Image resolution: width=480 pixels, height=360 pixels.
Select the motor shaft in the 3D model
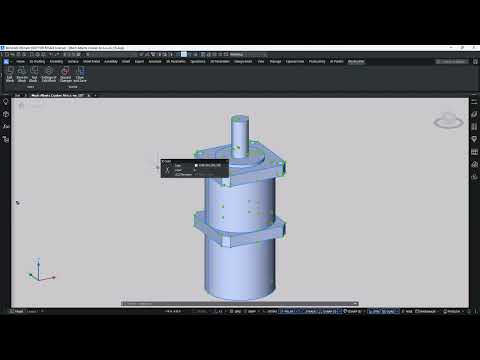[240, 135]
